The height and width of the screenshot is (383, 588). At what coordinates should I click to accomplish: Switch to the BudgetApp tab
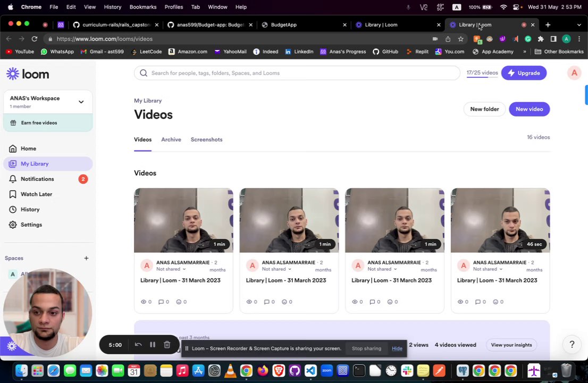304,25
